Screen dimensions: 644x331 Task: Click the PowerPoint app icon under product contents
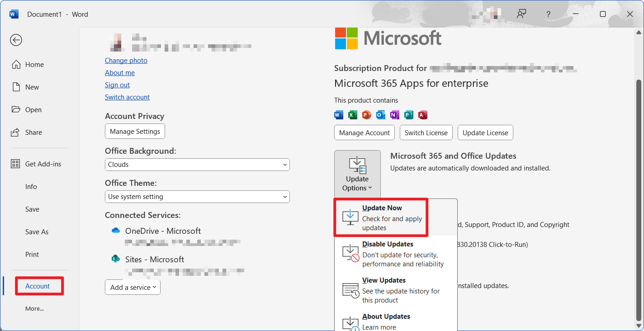click(367, 115)
